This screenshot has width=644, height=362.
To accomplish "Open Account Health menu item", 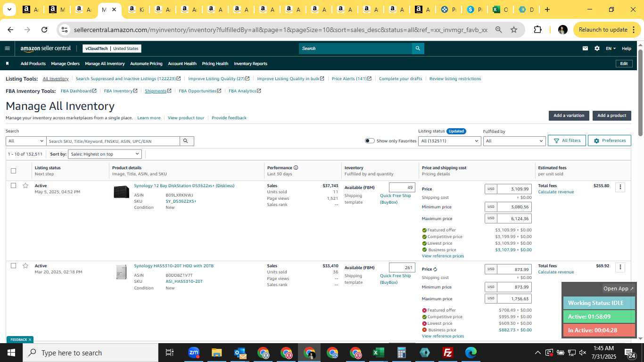I will tap(182, 64).
